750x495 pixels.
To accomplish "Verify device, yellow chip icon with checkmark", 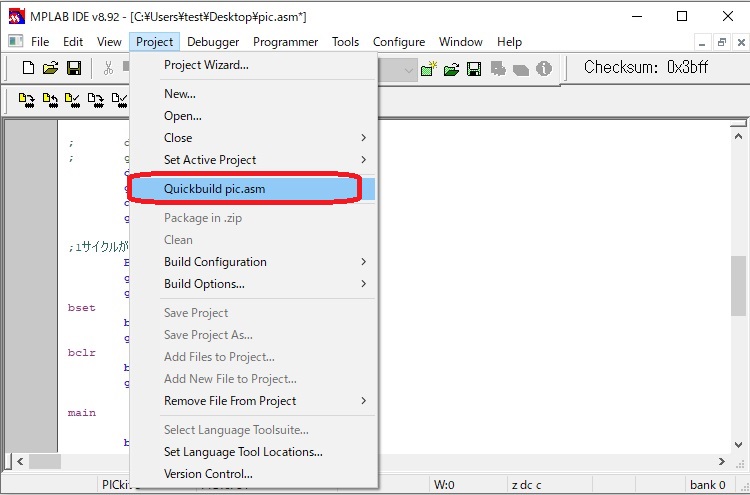I will 73,100.
